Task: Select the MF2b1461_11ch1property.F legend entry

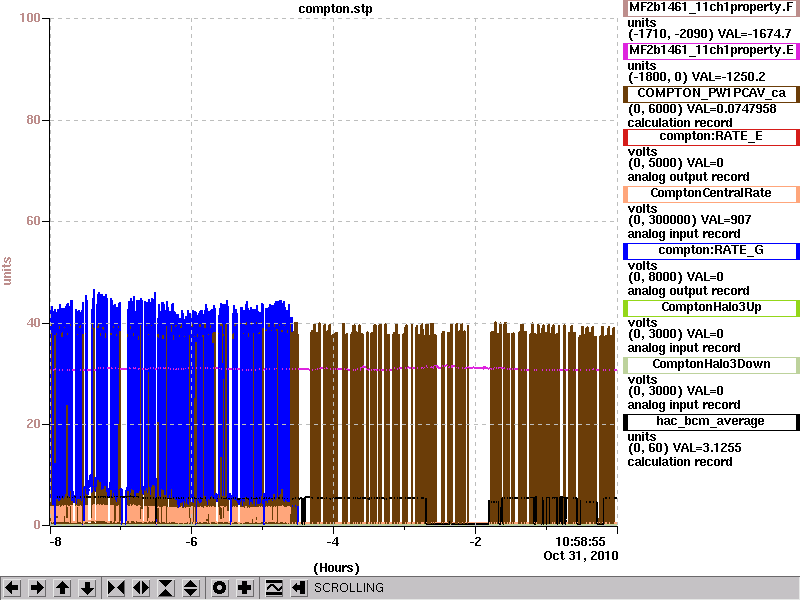Action: 711,8
